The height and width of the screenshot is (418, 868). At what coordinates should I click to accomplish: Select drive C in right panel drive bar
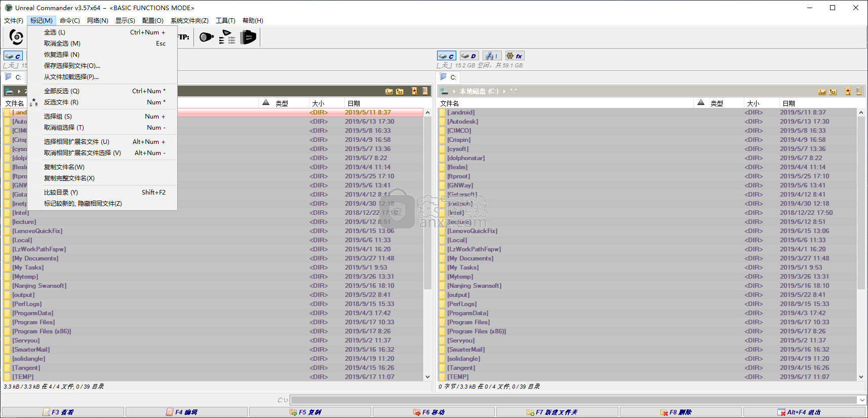coord(447,56)
